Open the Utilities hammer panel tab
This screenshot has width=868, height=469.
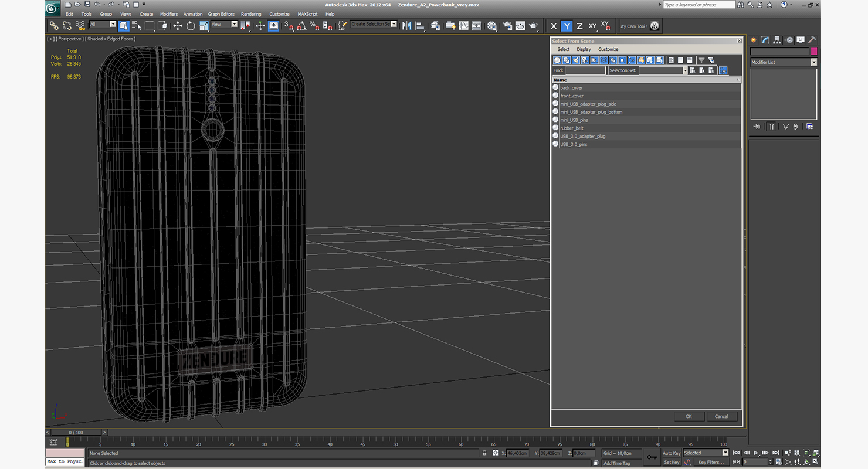(812, 40)
